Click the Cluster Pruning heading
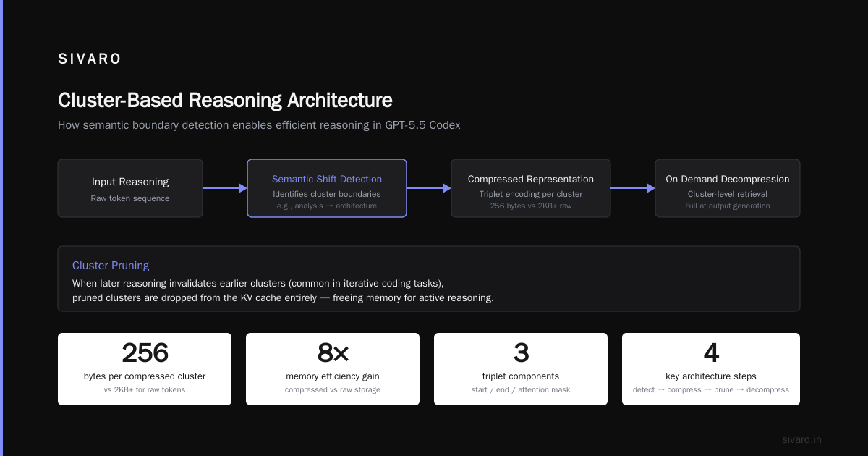 (x=111, y=266)
